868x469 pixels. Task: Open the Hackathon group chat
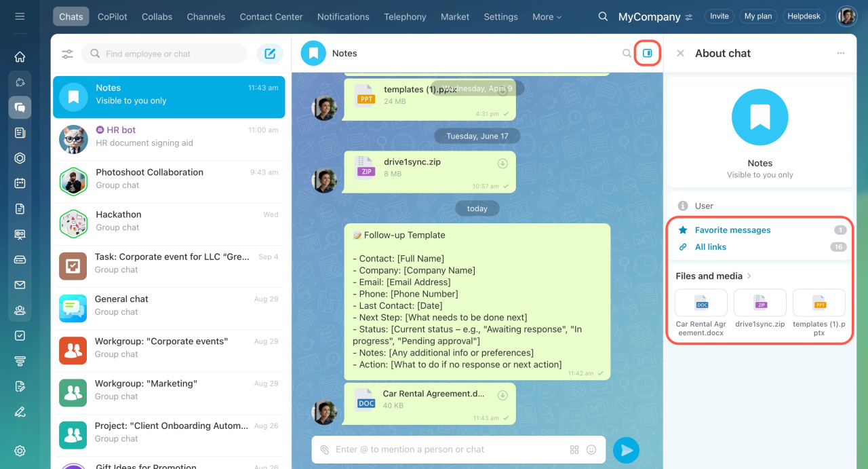[169, 224]
